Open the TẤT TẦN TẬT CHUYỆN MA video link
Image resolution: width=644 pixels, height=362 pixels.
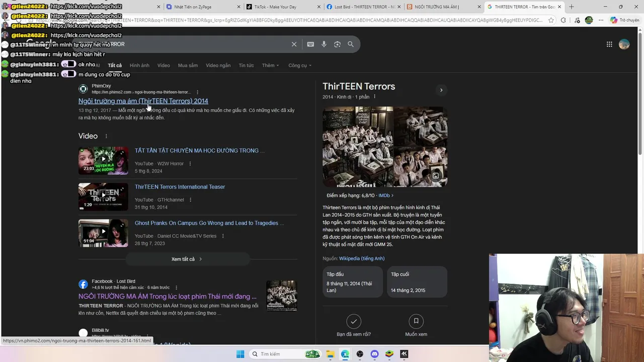[199, 151]
